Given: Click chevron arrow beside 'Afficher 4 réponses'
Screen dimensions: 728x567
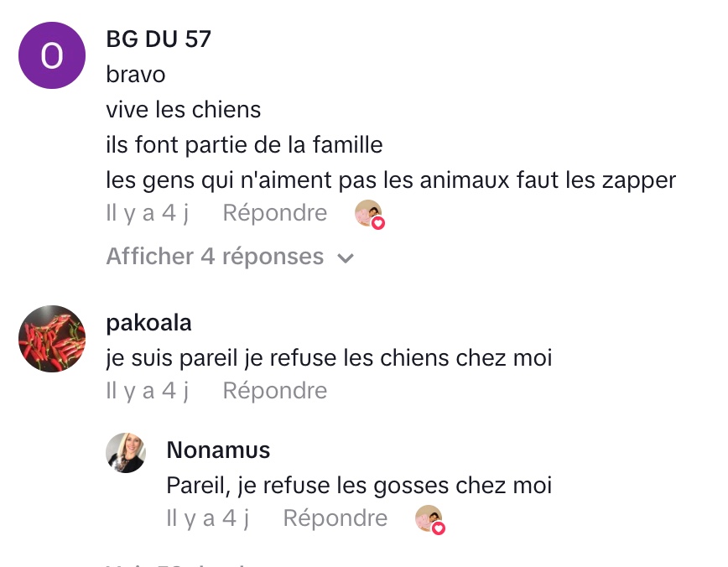Looking at the screenshot, I should pos(345,258).
